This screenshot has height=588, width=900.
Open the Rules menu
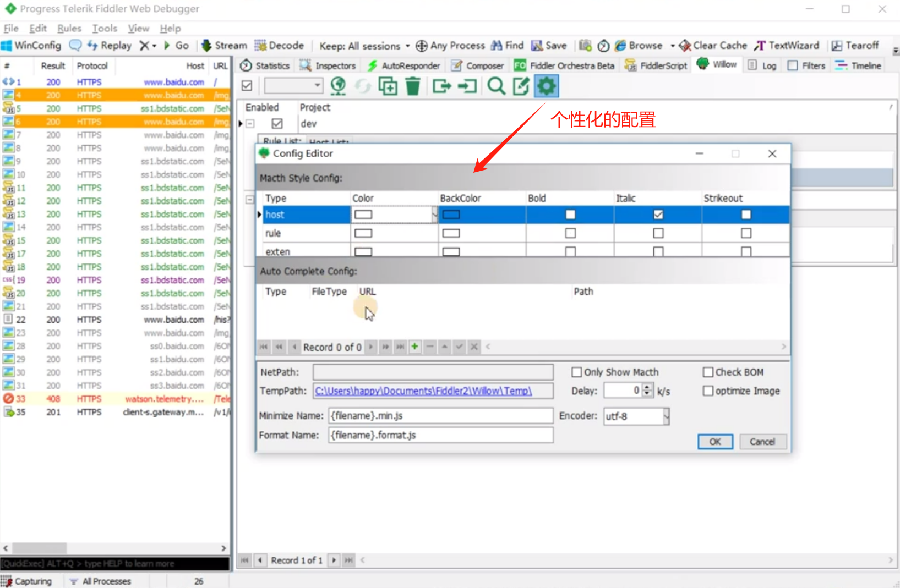click(69, 29)
